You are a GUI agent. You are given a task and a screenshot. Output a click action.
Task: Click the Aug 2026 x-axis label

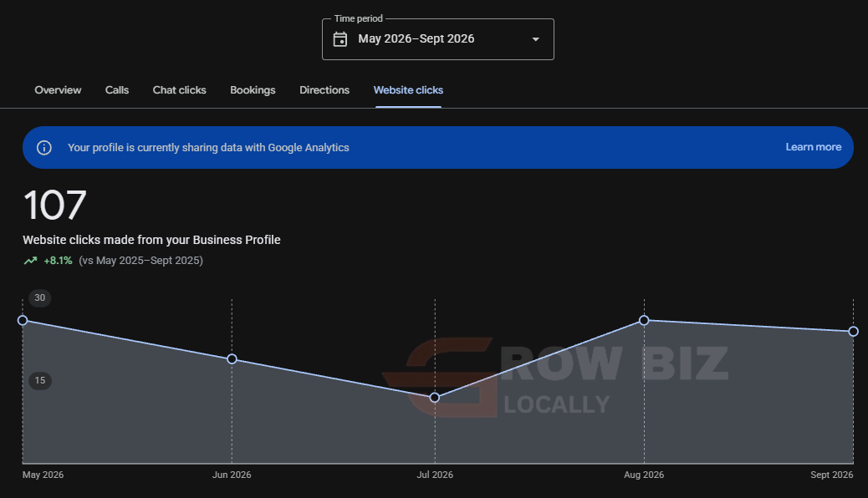coord(644,475)
